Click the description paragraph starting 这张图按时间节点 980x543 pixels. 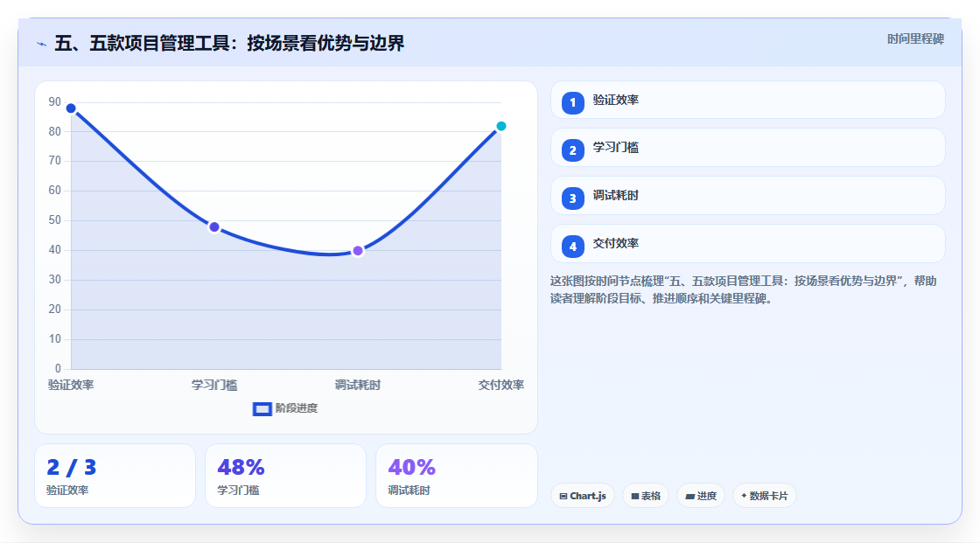743,289
